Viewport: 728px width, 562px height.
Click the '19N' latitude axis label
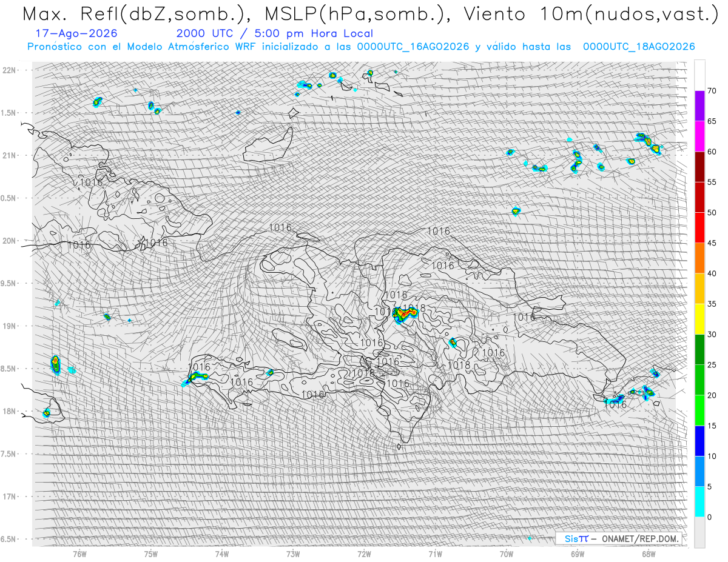tap(10, 326)
